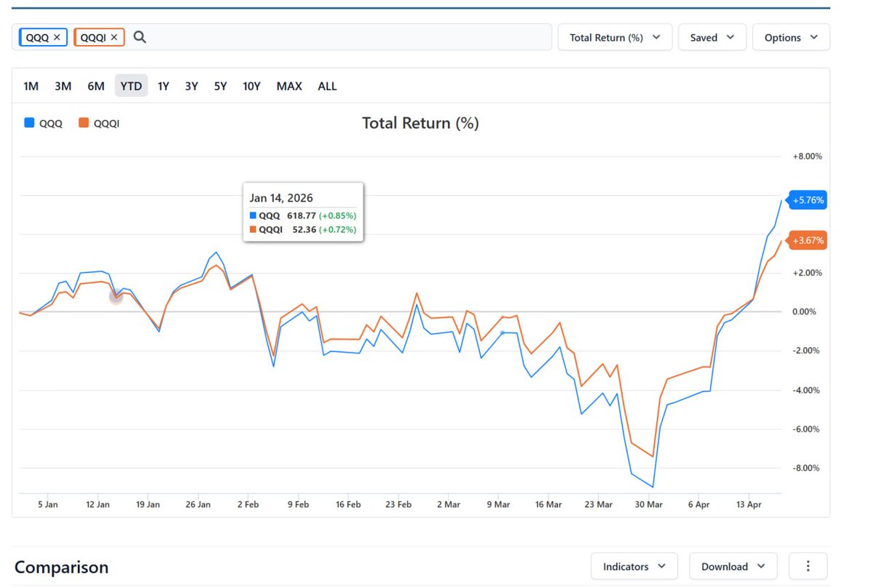This screenshot has width=874, height=588.
Task: Open the Options dropdown
Action: [791, 37]
